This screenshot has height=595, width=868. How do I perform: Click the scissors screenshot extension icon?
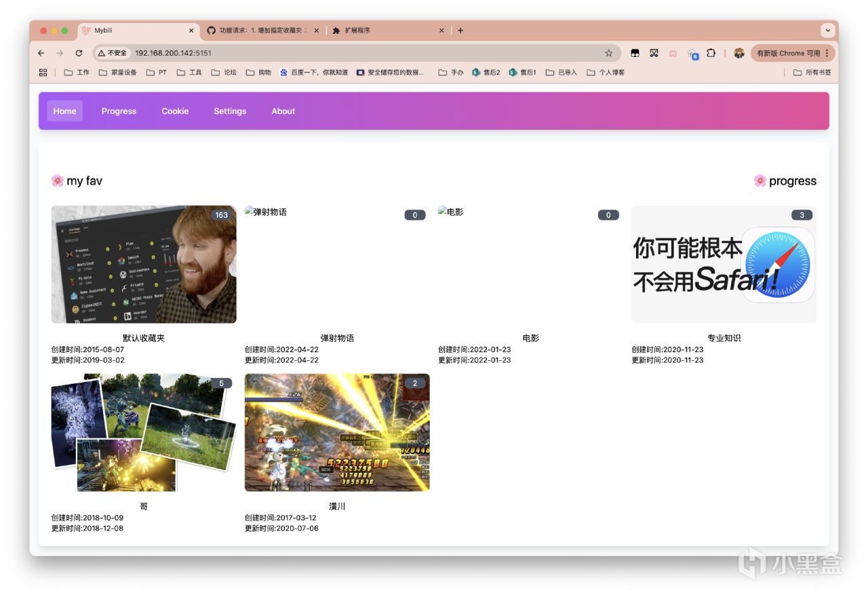click(654, 53)
